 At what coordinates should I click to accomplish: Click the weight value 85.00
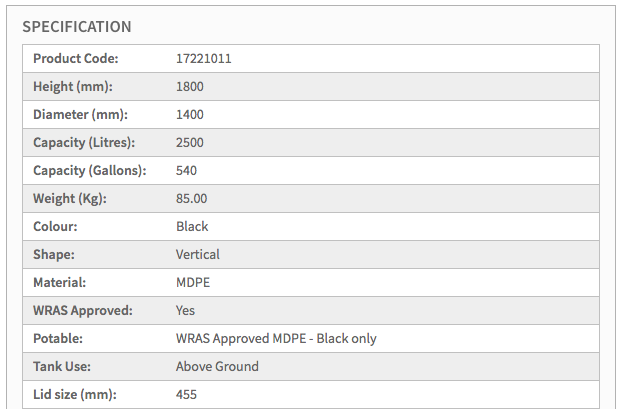pyautogui.click(x=192, y=199)
